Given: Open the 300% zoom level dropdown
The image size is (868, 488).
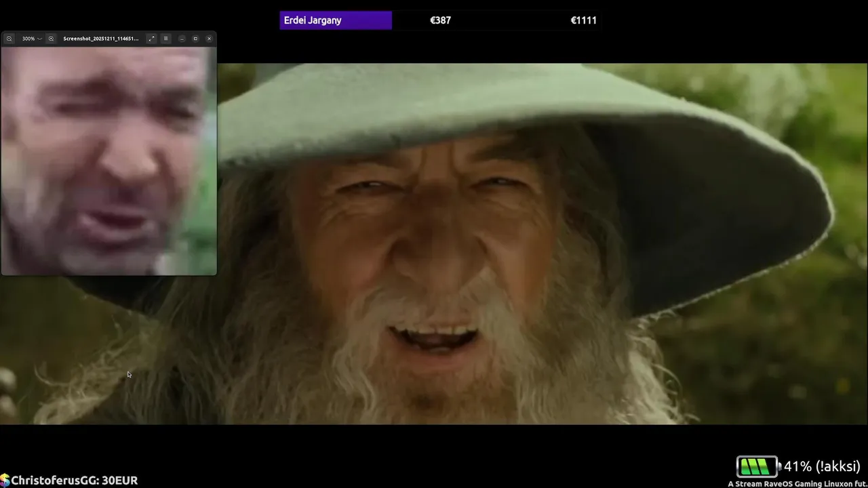Looking at the screenshot, I should pos(31,39).
